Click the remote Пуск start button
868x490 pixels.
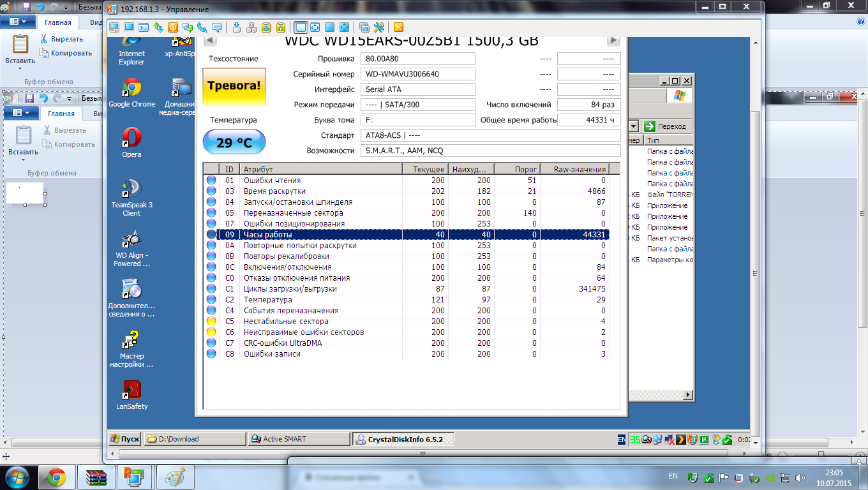point(124,439)
